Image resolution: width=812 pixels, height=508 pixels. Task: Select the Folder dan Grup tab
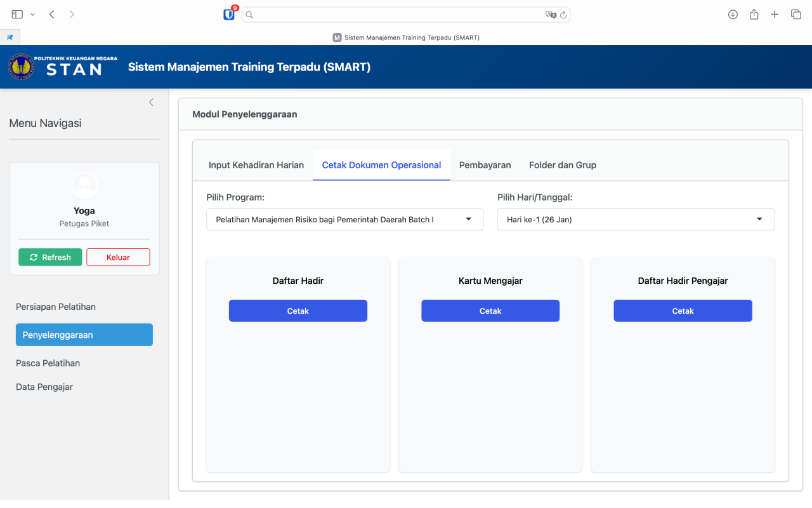[562, 165]
